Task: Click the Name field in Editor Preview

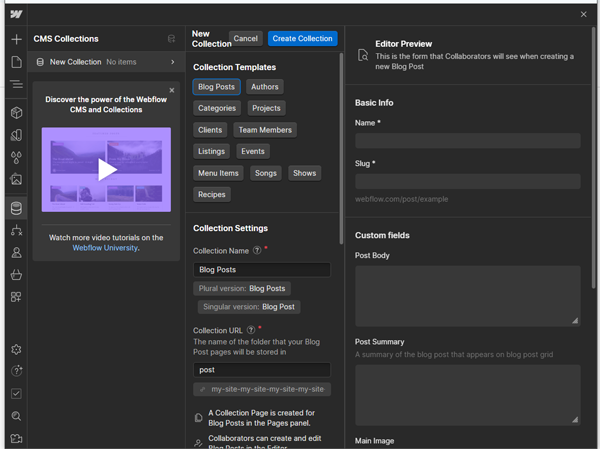Action: 468,141
